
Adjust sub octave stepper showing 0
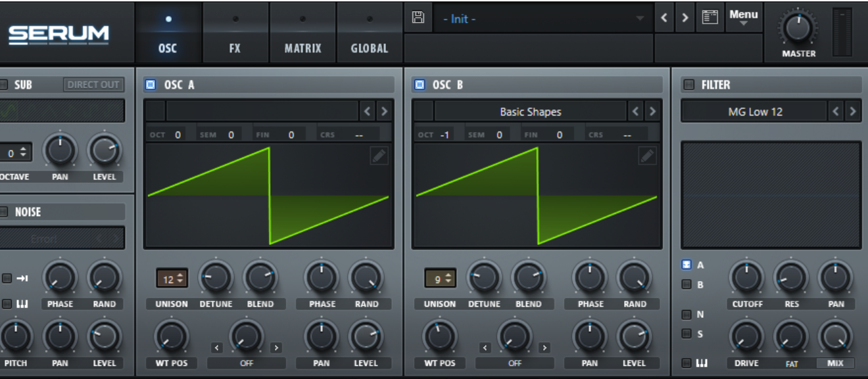[16, 153]
